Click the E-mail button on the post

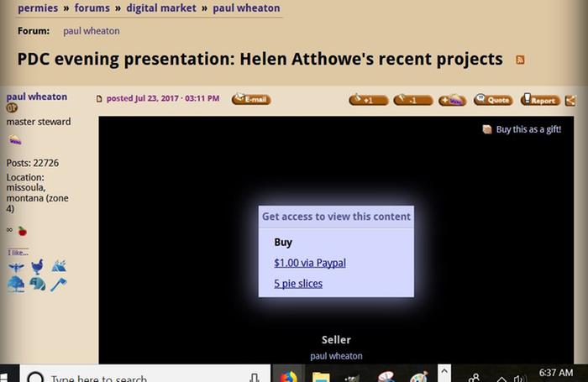click(251, 99)
